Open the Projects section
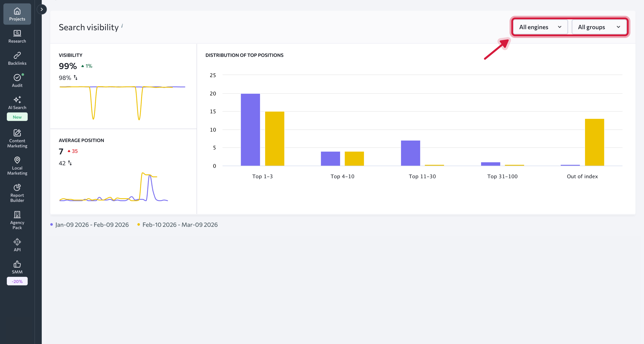 17,14
